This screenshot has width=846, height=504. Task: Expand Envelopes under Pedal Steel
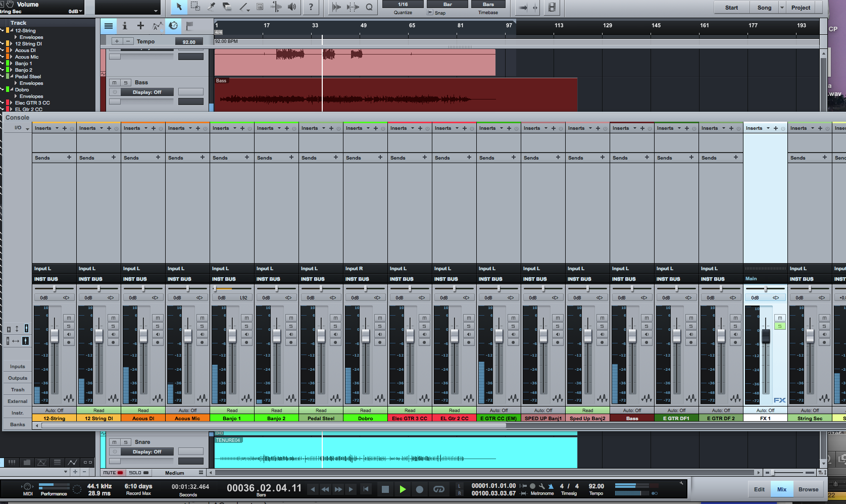click(16, 83)
